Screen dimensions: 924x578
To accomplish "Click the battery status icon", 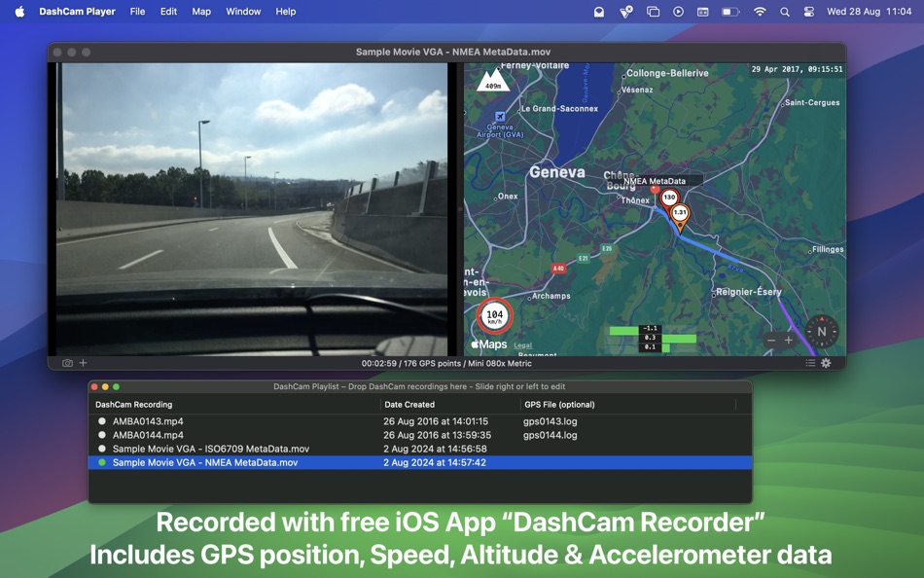I will click(730, 12).
